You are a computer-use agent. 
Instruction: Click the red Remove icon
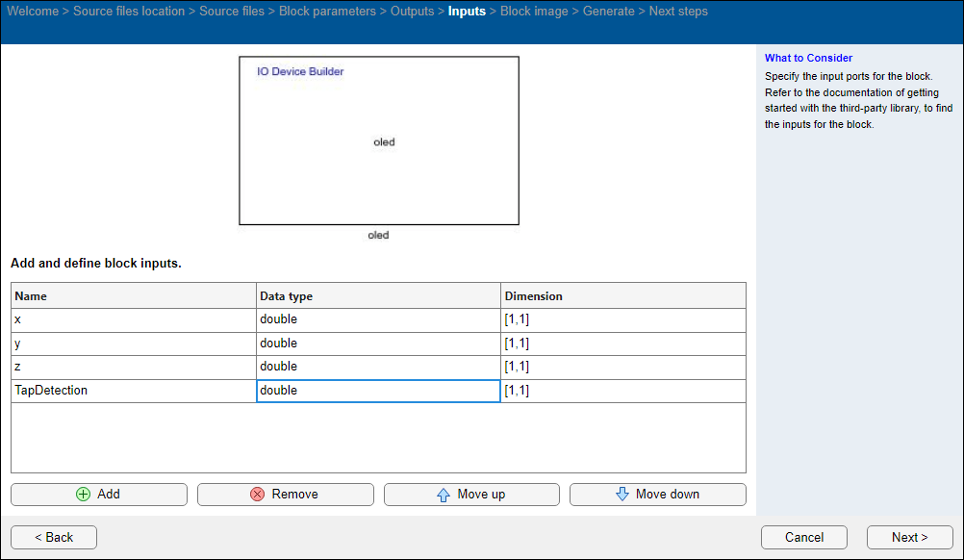(257, 494)
